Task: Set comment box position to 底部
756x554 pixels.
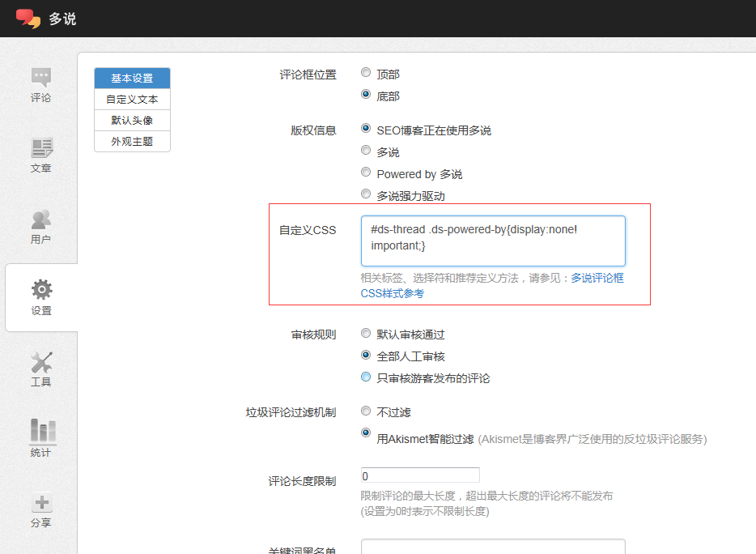Action: point(366,94)
